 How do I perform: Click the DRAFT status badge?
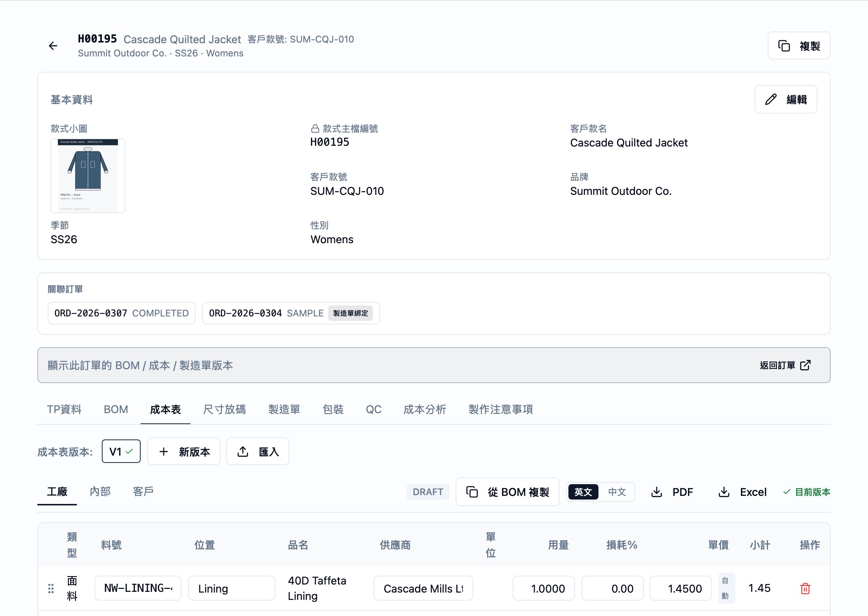click(x=428, y=492)
